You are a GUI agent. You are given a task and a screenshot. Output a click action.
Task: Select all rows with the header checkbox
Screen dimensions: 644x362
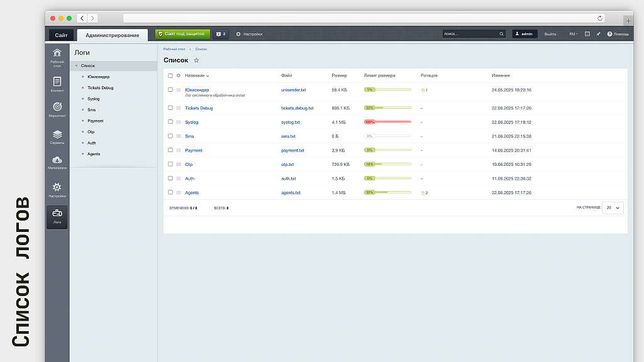point(170,75)
